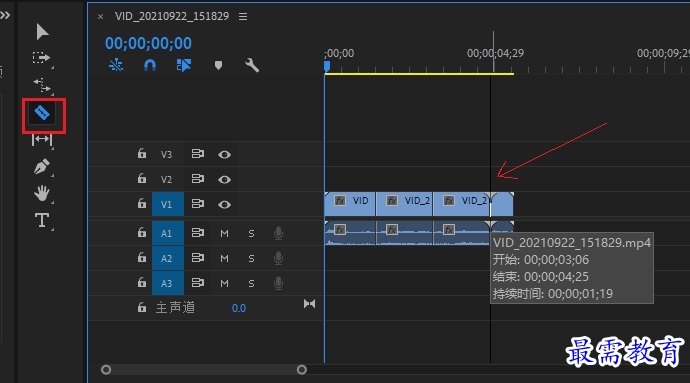
Task: Mute track A2
Action: tap(224, 258)
